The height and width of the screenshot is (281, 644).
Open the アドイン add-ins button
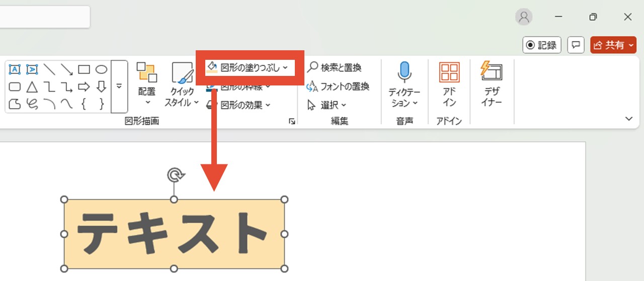pyautogui.click(x=449, y=84)
